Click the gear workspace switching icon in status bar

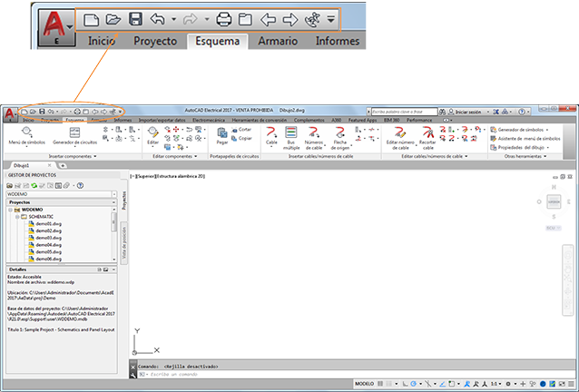[x=508, y=384]
